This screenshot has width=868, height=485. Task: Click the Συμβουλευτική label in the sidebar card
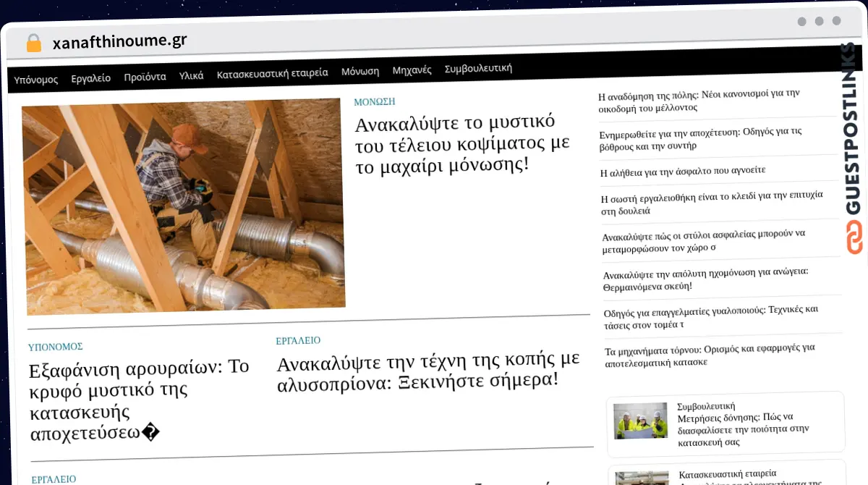[x=706, y=406]
